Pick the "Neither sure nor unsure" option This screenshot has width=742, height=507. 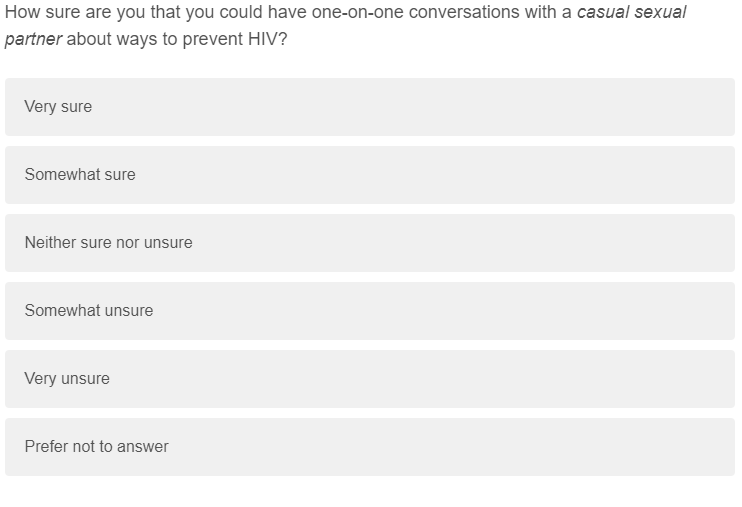click(x=370, y=243)
